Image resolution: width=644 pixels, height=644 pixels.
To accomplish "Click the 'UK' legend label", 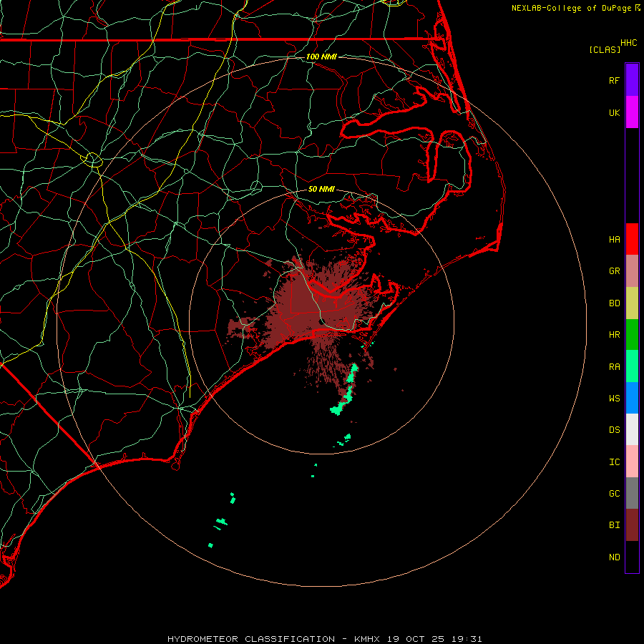I will coord(614,112).
